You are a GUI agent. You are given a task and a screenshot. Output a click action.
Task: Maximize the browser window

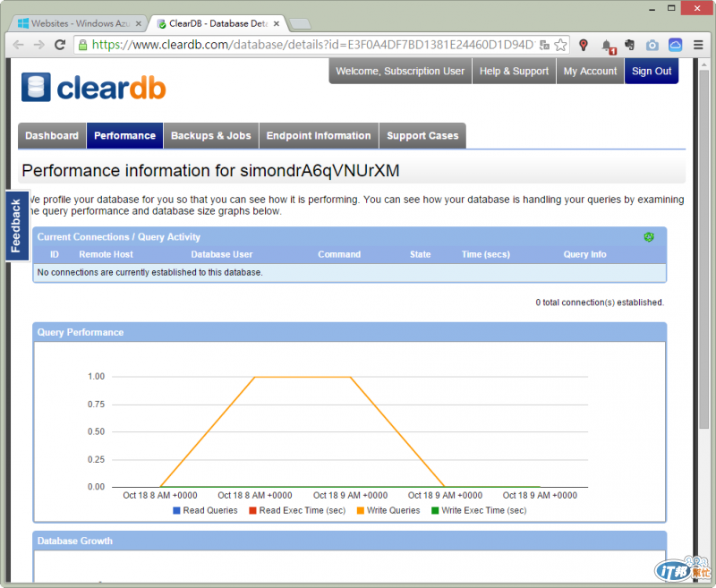coord(670,8)
